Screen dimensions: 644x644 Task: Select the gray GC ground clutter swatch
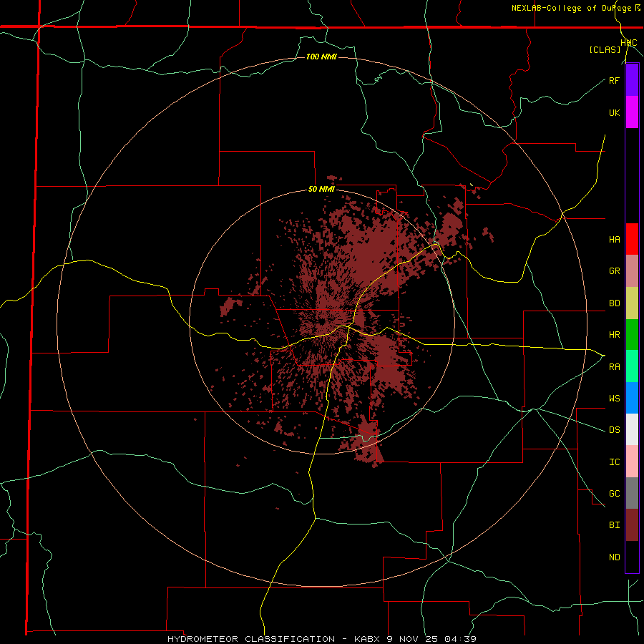(x=632, y=493)
